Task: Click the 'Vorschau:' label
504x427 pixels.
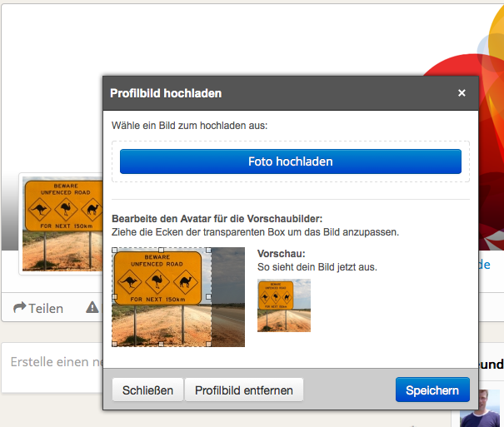Action: click(282, 254)
